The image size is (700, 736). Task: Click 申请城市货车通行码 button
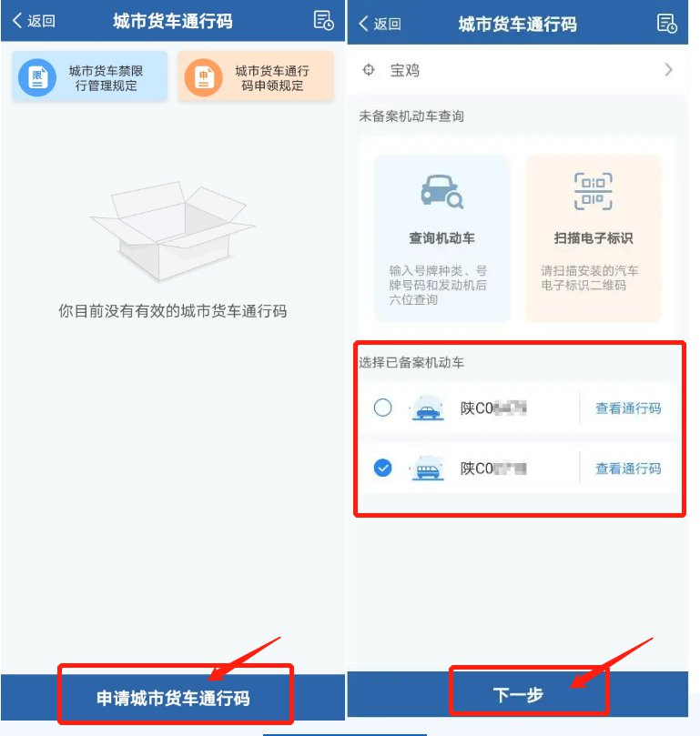click(x=173, y=698)
